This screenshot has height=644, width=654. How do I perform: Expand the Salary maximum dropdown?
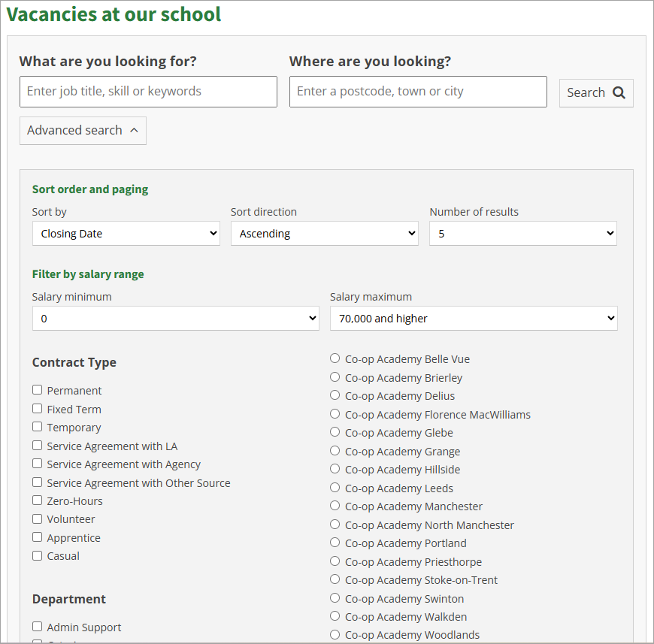click(x=474, y=319)
